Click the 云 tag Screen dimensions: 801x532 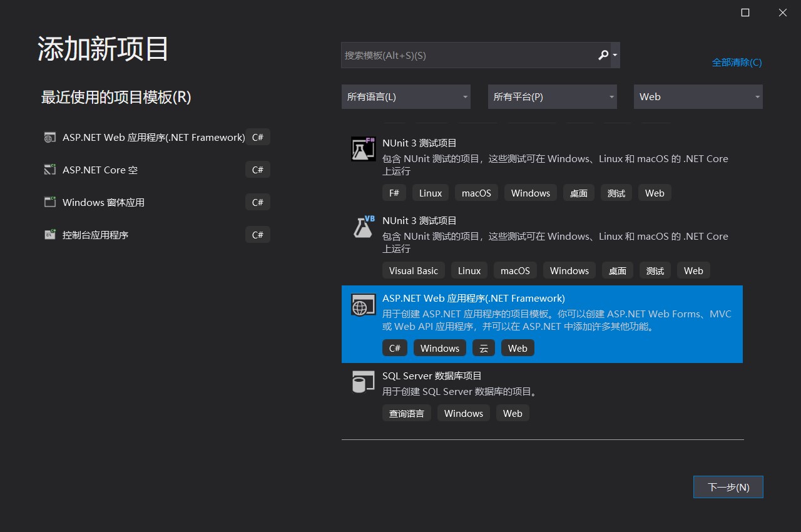(484, 348)
